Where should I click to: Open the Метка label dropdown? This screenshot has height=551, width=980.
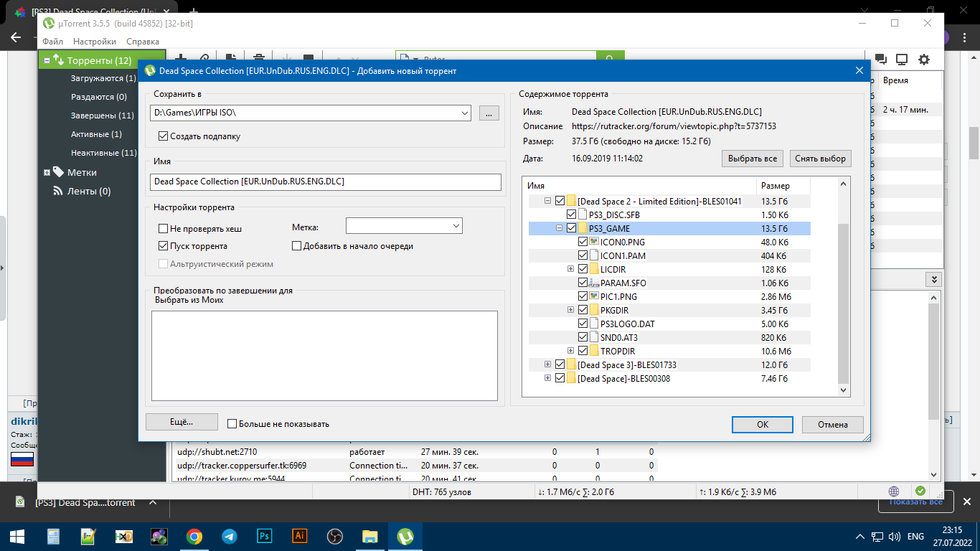[456, 226]
